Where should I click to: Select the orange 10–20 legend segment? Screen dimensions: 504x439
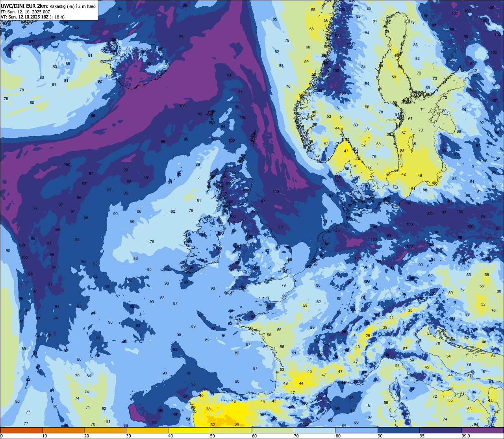tap(63, 430)
